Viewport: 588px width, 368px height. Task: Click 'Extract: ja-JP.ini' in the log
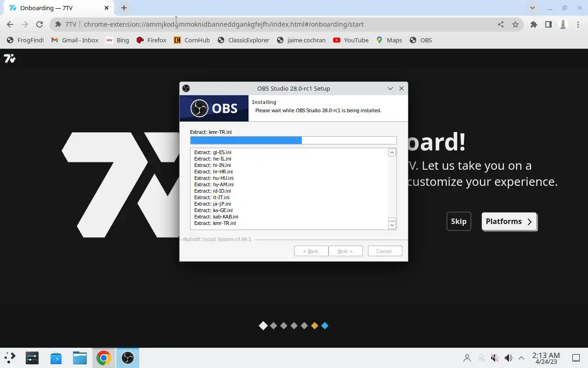click(x=213, y=204)
